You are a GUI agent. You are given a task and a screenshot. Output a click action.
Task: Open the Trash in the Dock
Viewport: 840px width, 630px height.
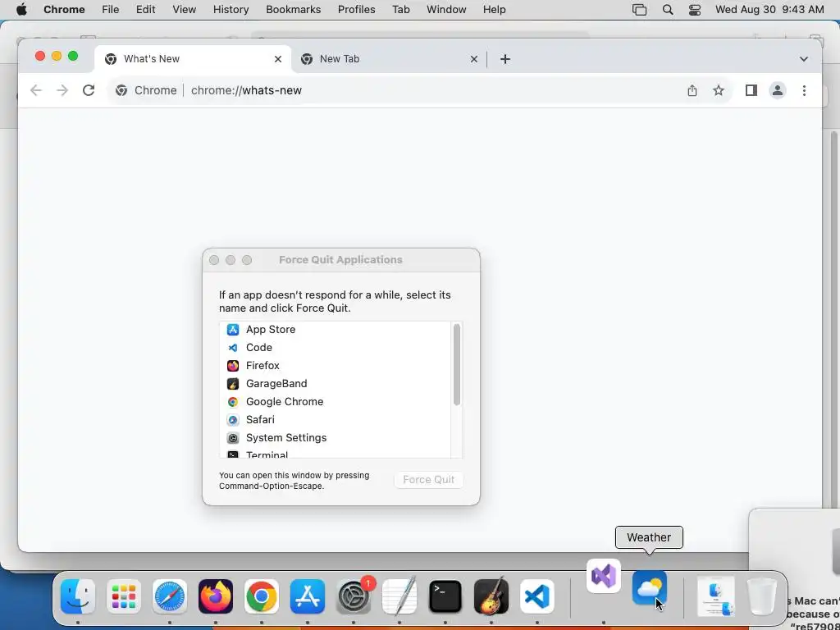762,596
